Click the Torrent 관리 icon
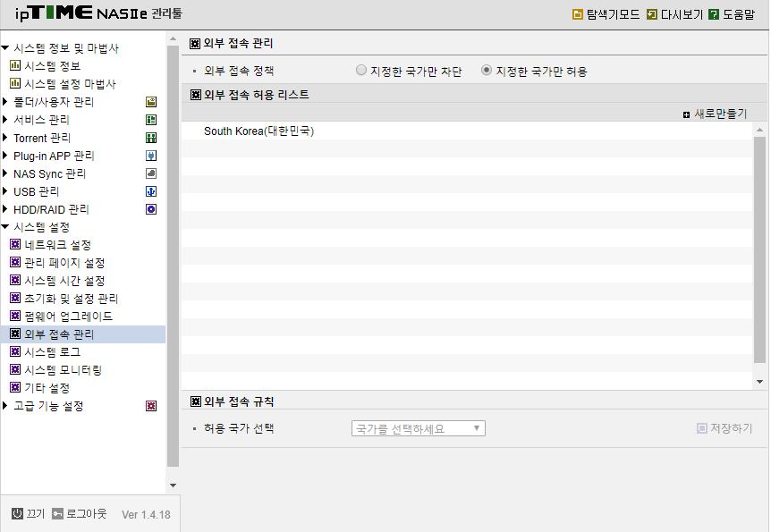 [151, 138]
